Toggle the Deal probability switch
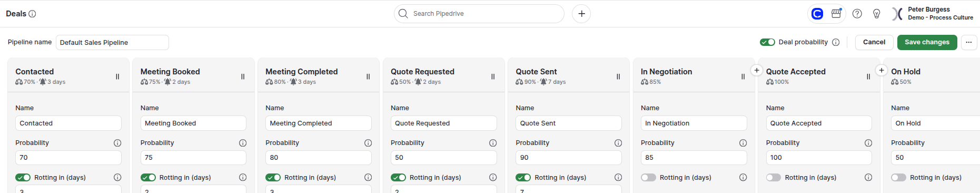The width and height of the screenshot is (980, 193). click(767, 42)
